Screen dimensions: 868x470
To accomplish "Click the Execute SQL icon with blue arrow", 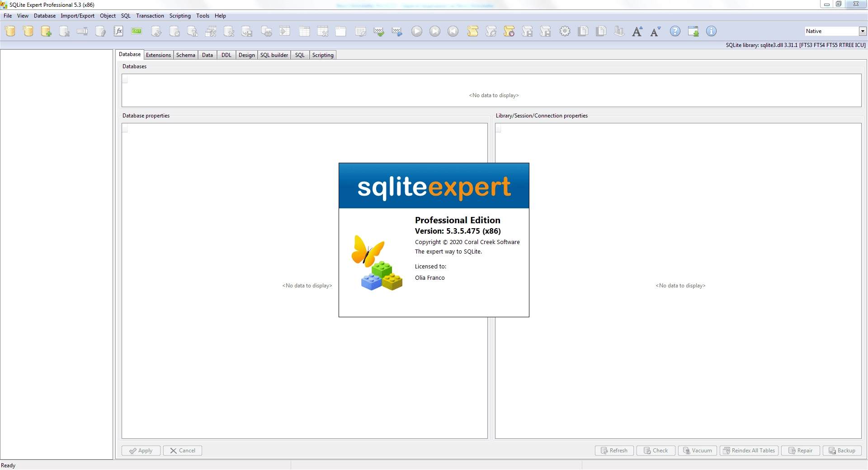I will click(397, 31).
